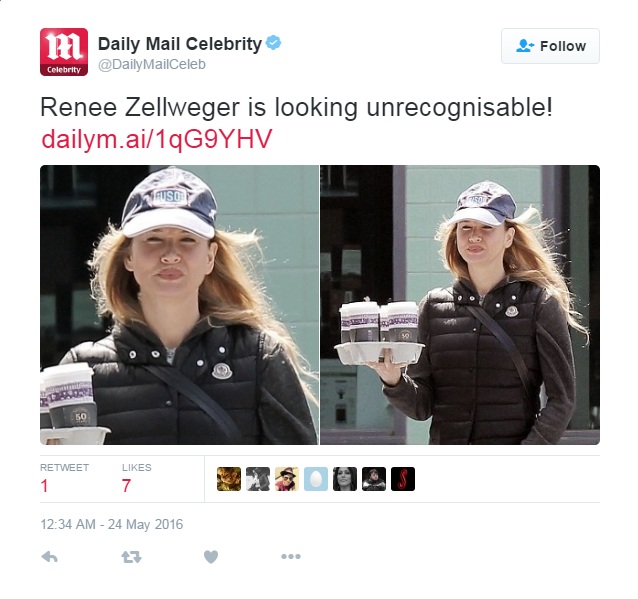Follow the Daily Mail Celebrity account
The image size is (638, 599).
pyautogui.click(x=550, y=46)
